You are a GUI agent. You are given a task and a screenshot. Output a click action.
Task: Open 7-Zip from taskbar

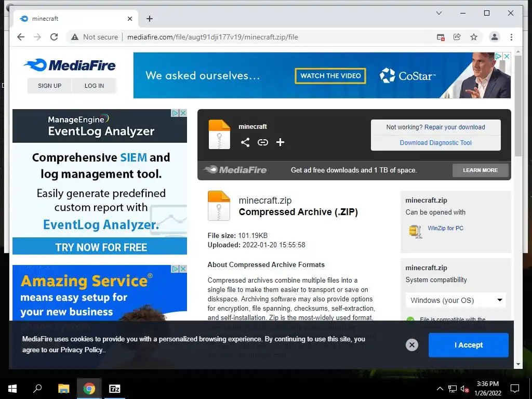115,389
